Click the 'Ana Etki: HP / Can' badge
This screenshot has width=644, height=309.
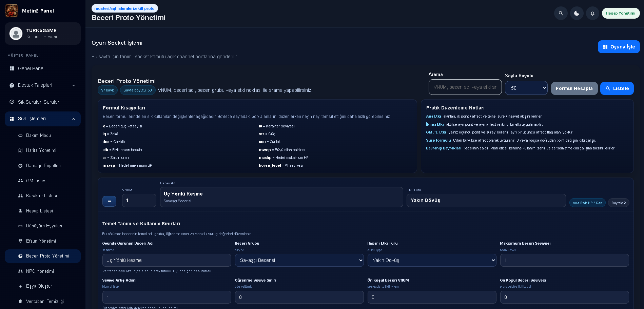coord(587,203)
